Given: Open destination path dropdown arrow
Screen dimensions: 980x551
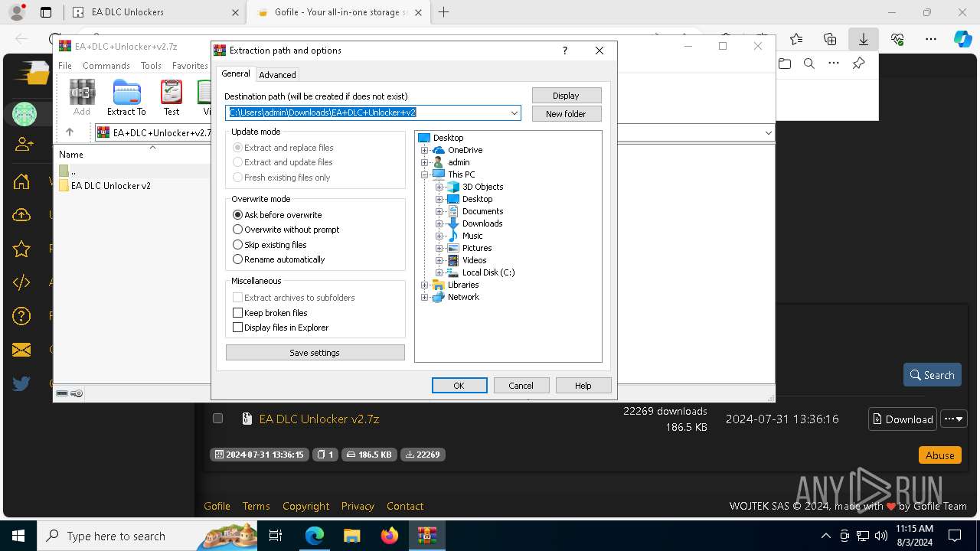Looking at the screenshot, I should coord(514,112).
